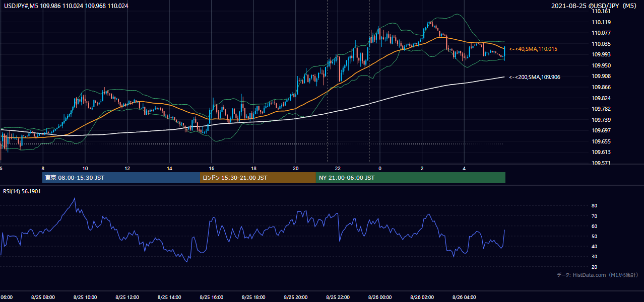Click hour tick 12 under price chart
This screenshot has width=644, height=302.
point(127,169)
